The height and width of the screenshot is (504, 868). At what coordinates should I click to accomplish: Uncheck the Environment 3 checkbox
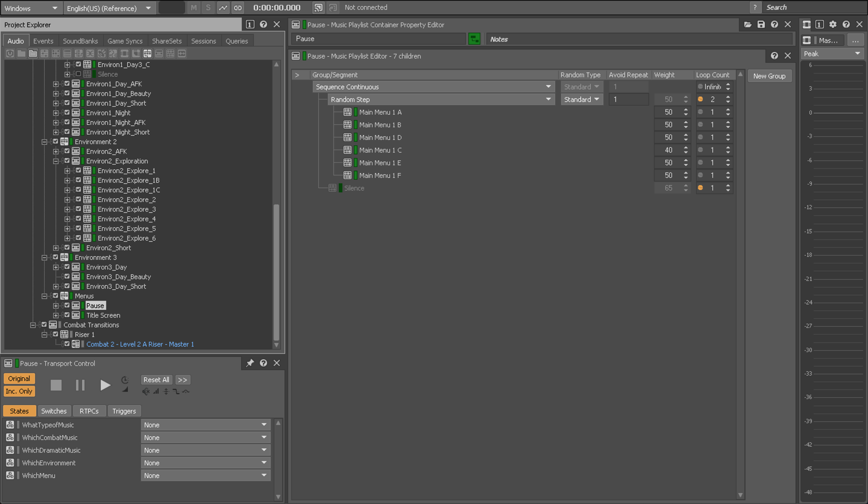coord(55,257)
